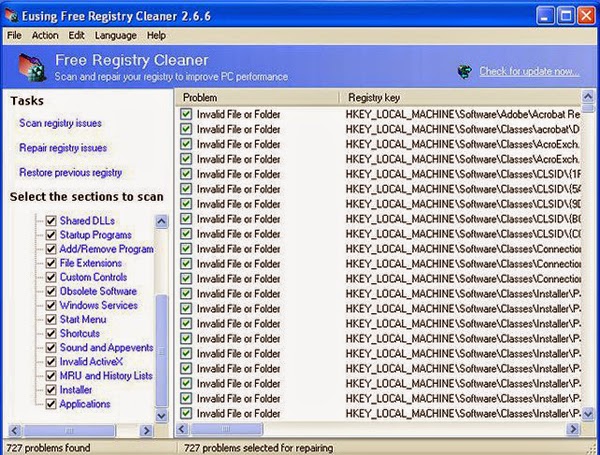The image size is (600, 455).
Task: Click the Tasks panel horizontal scrollbar thumb
Action: pos(69,431)
